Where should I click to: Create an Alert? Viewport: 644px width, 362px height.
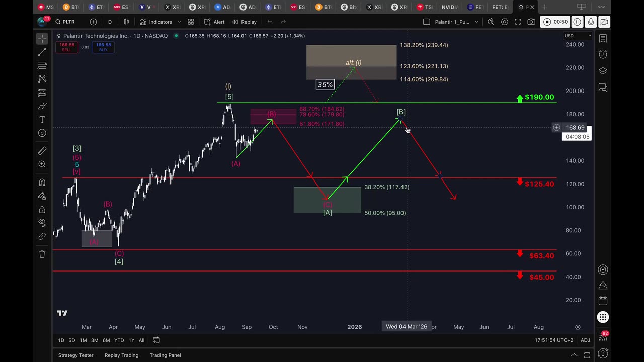pyautogui.click(x=214, y=22)
